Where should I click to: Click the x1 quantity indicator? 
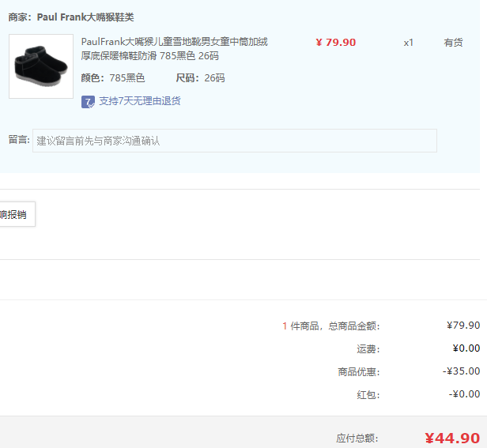coord(408,43)
